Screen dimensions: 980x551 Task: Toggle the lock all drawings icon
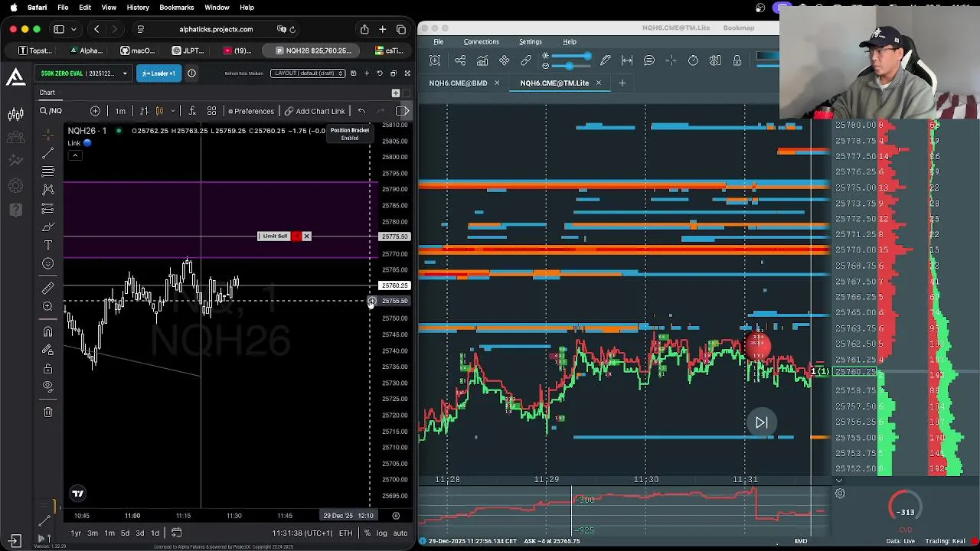click(47, 368)
